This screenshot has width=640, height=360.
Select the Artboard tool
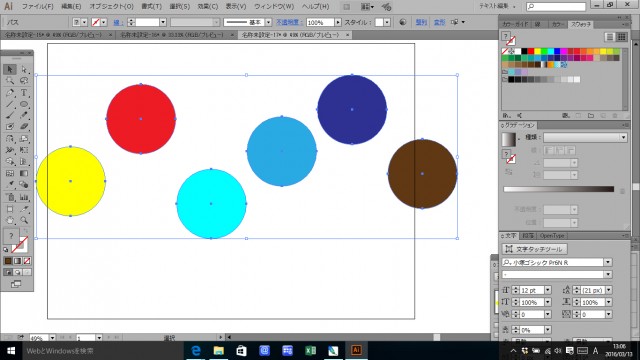click(x=10, y=209)
